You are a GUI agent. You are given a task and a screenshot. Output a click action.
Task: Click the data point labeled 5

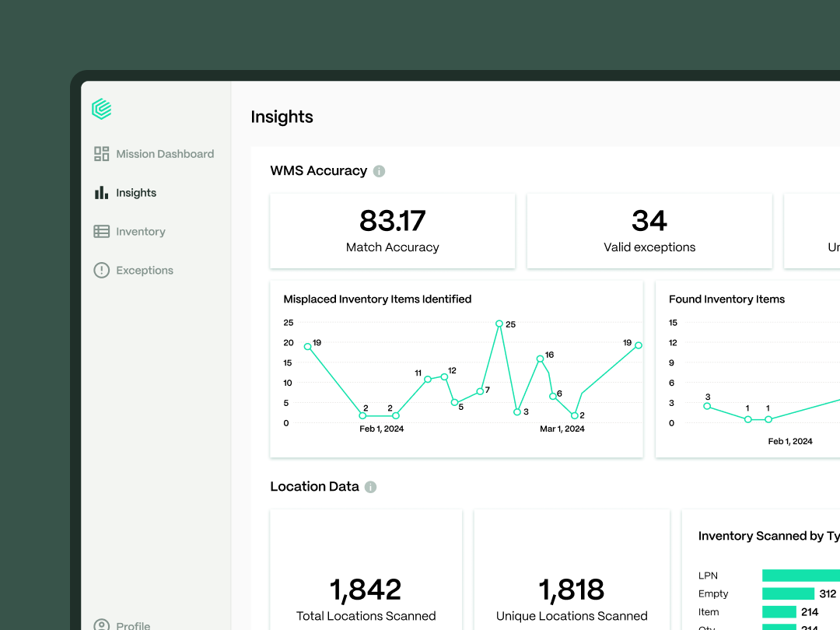(454, 402)
